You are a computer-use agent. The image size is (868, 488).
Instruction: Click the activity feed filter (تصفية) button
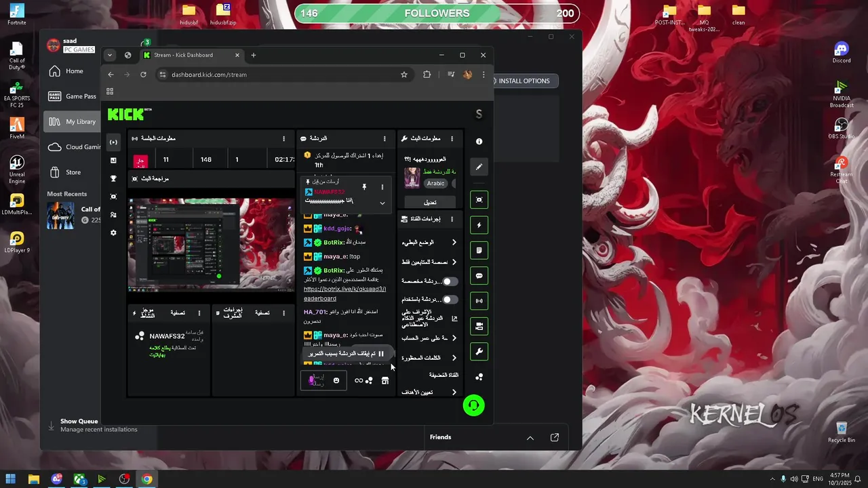point(178,312)
